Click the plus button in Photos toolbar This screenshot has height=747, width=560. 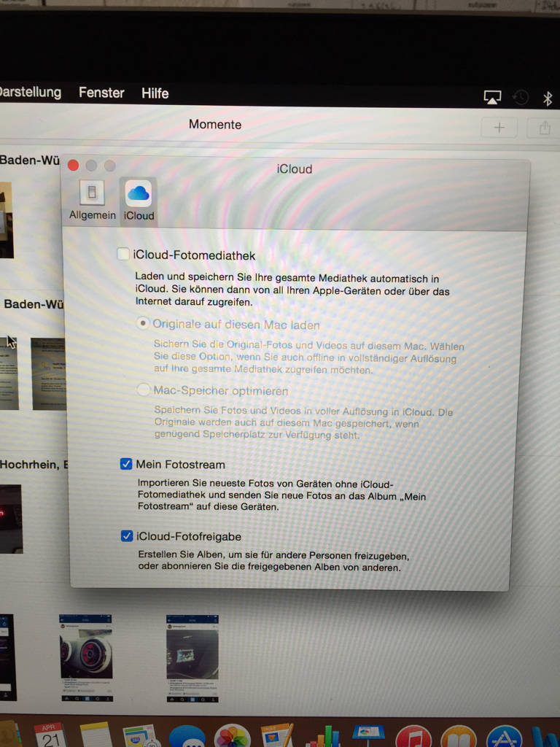coord(499,127)
